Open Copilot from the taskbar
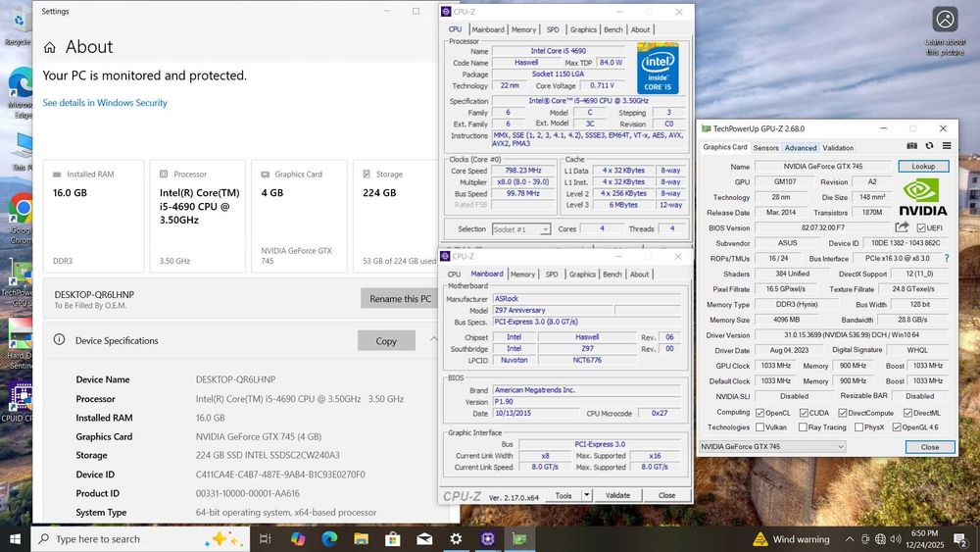This screenshot has width=980, height=552. coord(298,539)
